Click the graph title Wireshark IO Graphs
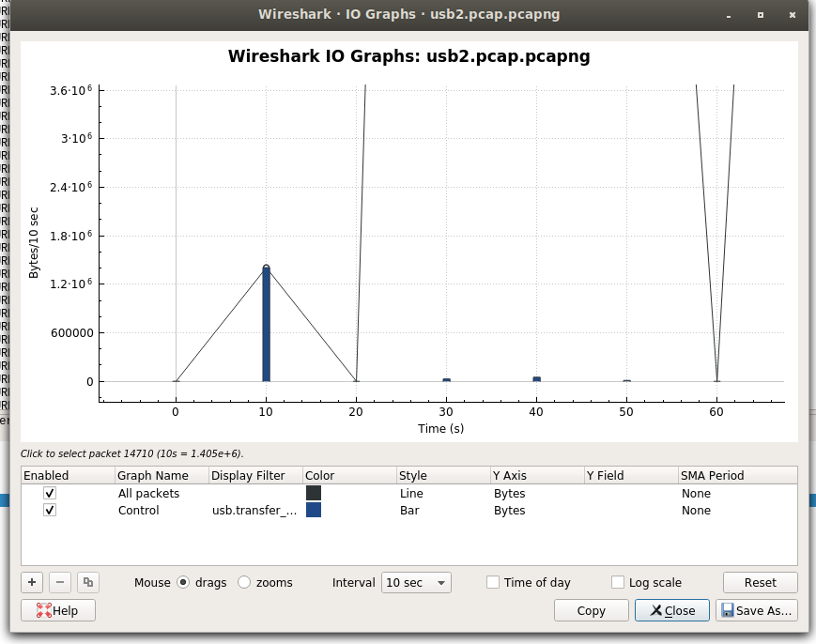 click(409, 56)
